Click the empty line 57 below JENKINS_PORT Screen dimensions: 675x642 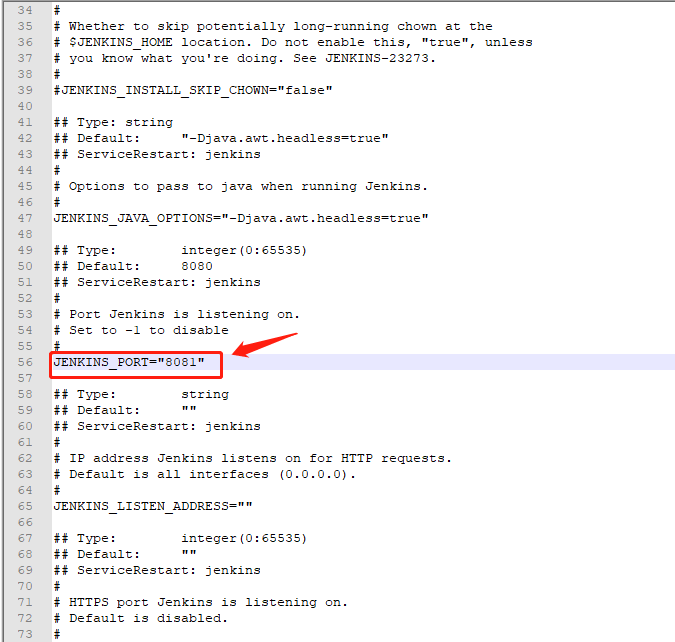point(300,378)
